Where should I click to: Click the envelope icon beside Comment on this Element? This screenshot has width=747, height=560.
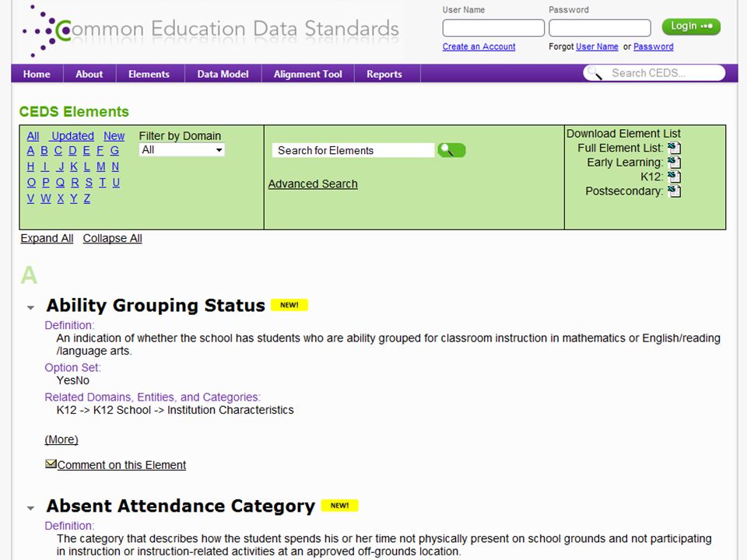click(x=51, y=464)
